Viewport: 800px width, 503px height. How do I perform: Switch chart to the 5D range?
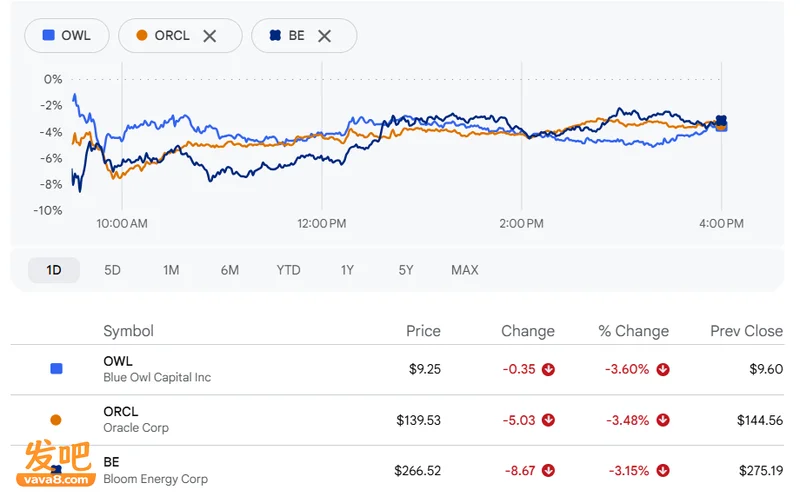coord(112,270)
